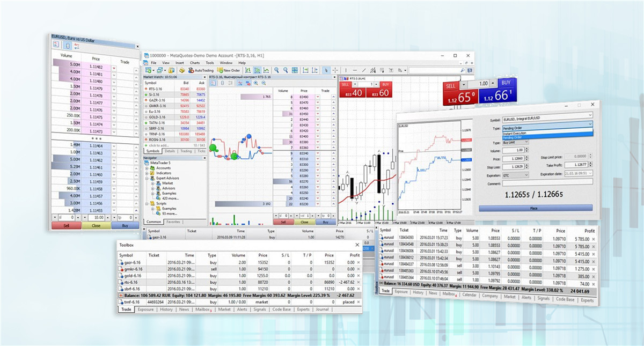Click the Comment field in order window

pos(547,182)
